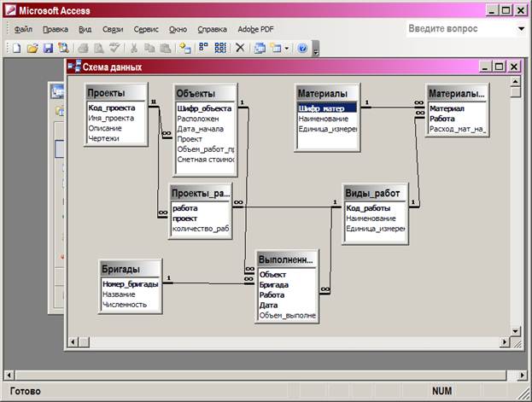
Task: Click the File Search toolbar icon
Action: (x=63, y=48)
